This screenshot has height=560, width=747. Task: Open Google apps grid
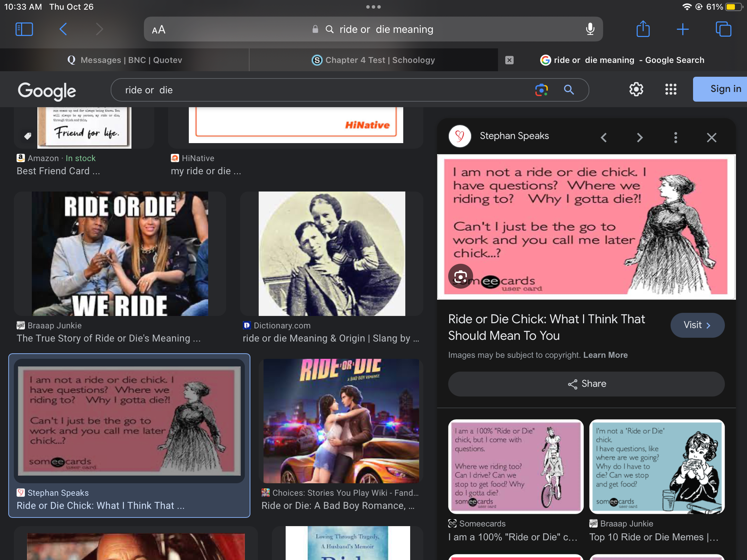[x=671, y=90]
